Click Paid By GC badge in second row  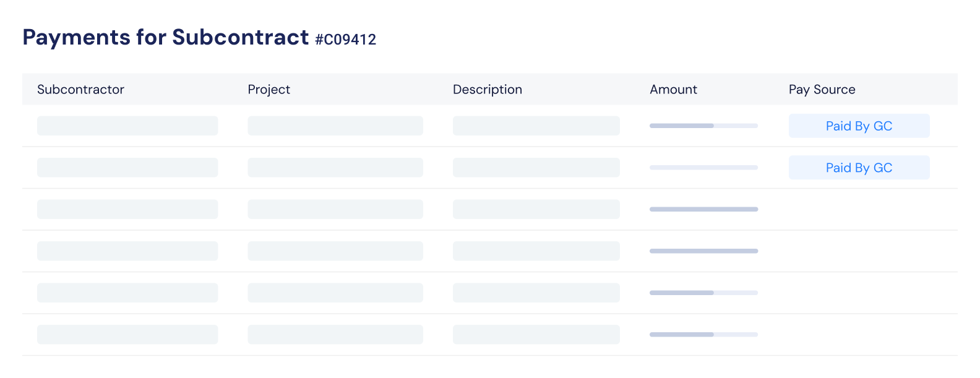coord(859,168)
